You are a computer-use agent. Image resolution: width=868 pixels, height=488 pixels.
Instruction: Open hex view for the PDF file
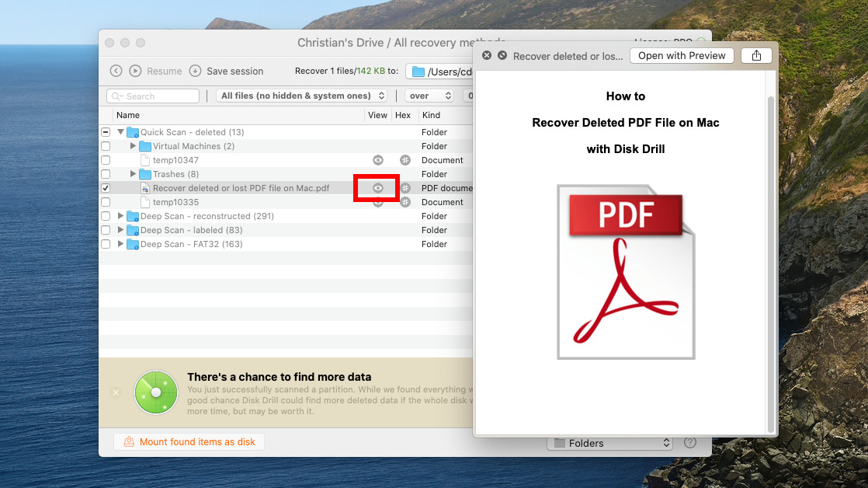[405, 188]
